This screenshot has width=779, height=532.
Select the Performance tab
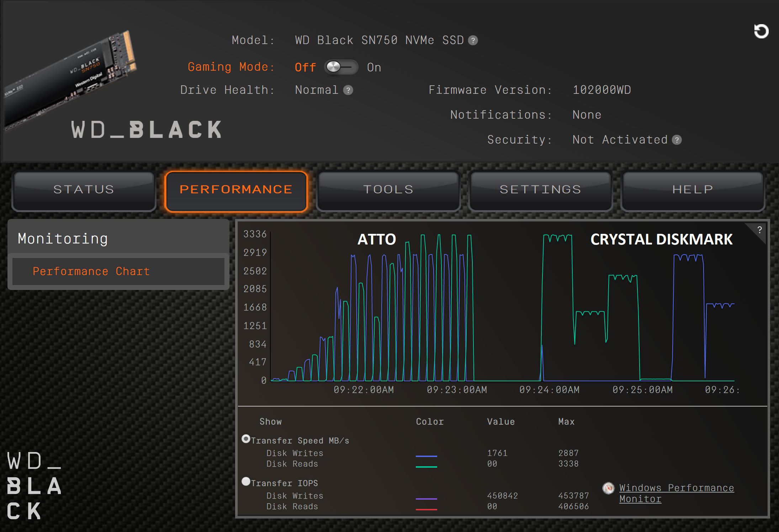[x=236, y=190]
